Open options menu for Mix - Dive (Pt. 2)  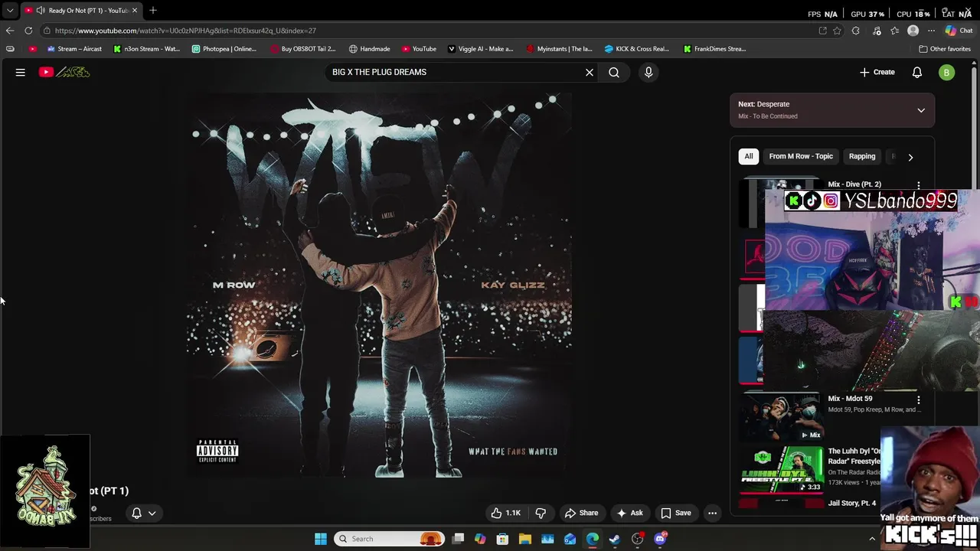tap(919, 185)
